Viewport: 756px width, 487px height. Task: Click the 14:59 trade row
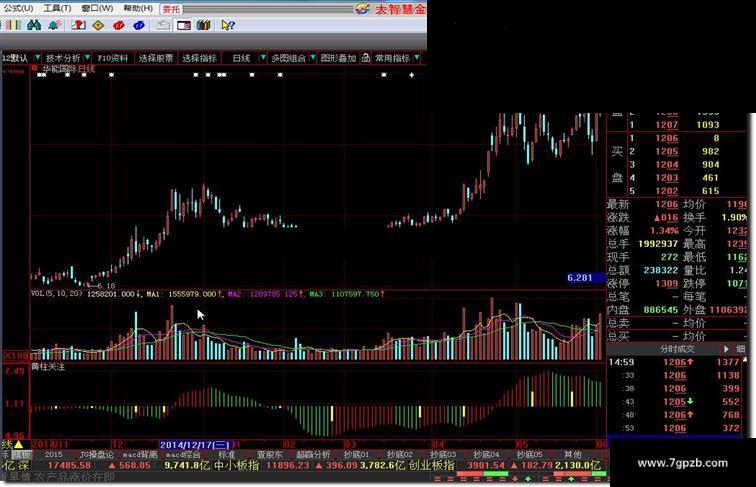677,362
